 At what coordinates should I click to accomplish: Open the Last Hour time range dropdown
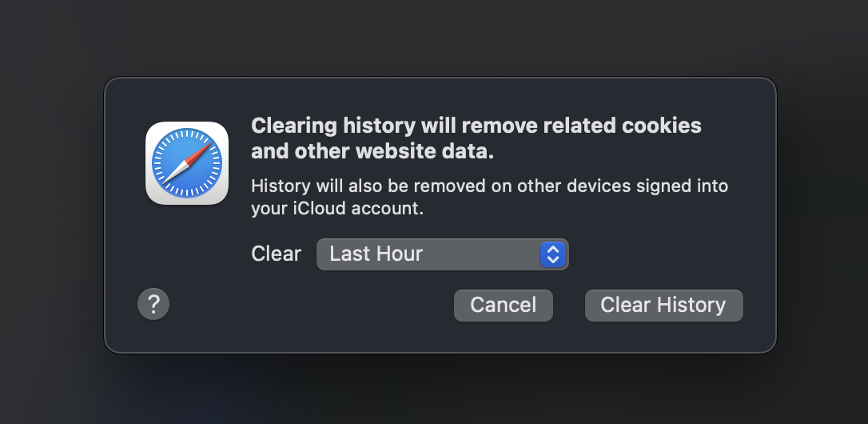(x=442, y=254)
